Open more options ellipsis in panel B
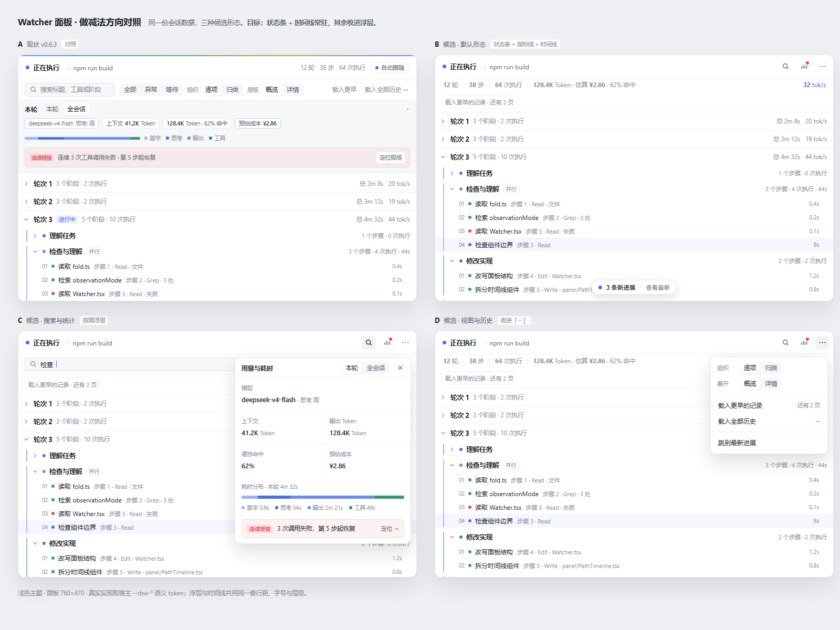Viewport: 840px width, 630px height. 822,67
